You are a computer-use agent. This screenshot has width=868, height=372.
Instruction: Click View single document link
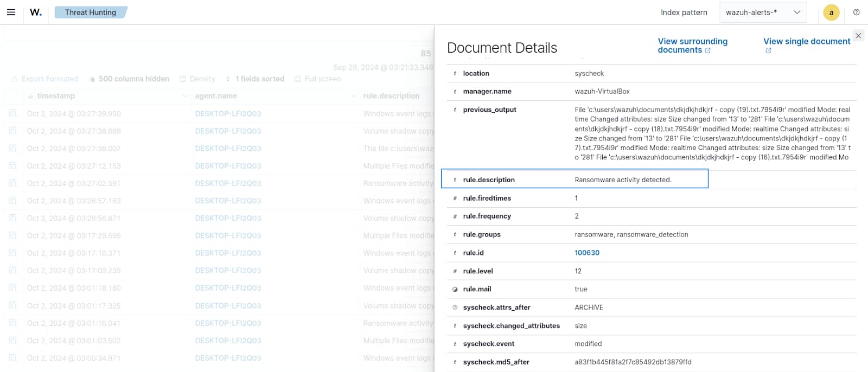pos(806,42)
